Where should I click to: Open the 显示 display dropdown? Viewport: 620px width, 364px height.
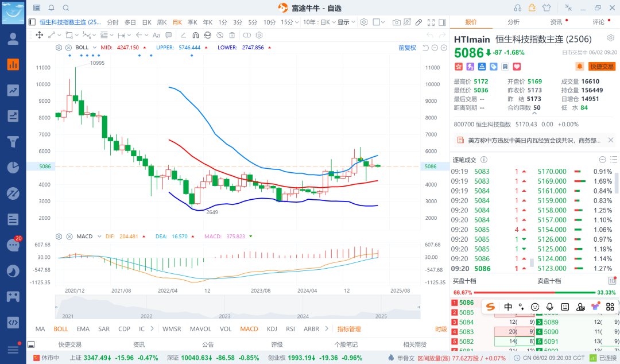(346, 22)
